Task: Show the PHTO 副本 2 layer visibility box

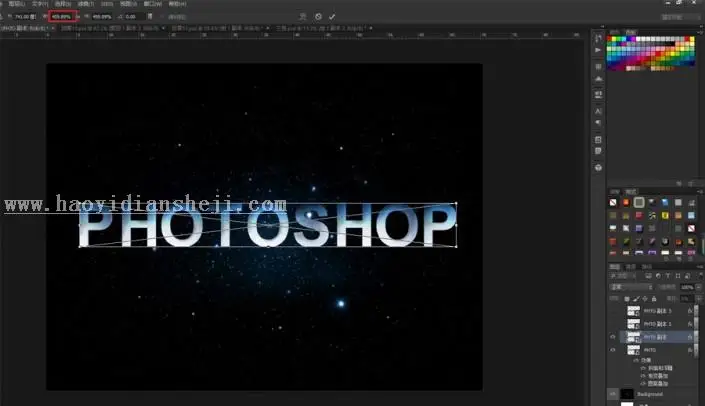Action: click(613, 324)
